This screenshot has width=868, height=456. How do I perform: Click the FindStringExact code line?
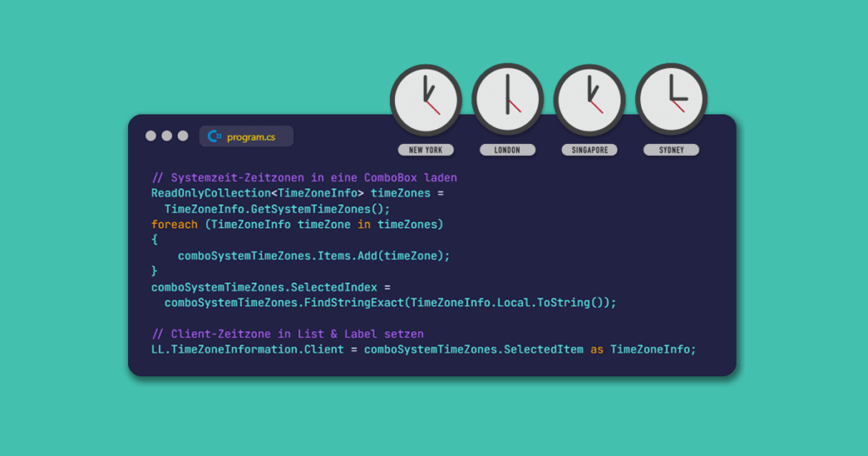point(390,303)
